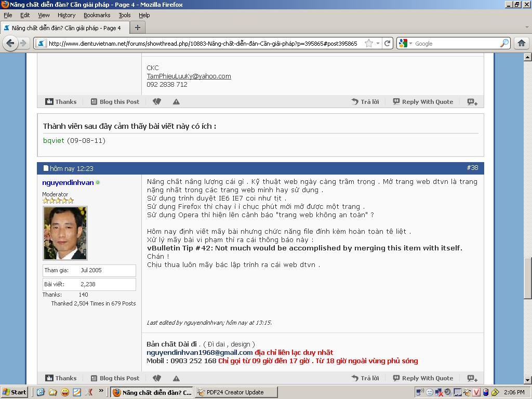Reload the page with the refresh icon
Image resolution: width=532 pixels, height=399 pixels.
click(x=388, y=44)
